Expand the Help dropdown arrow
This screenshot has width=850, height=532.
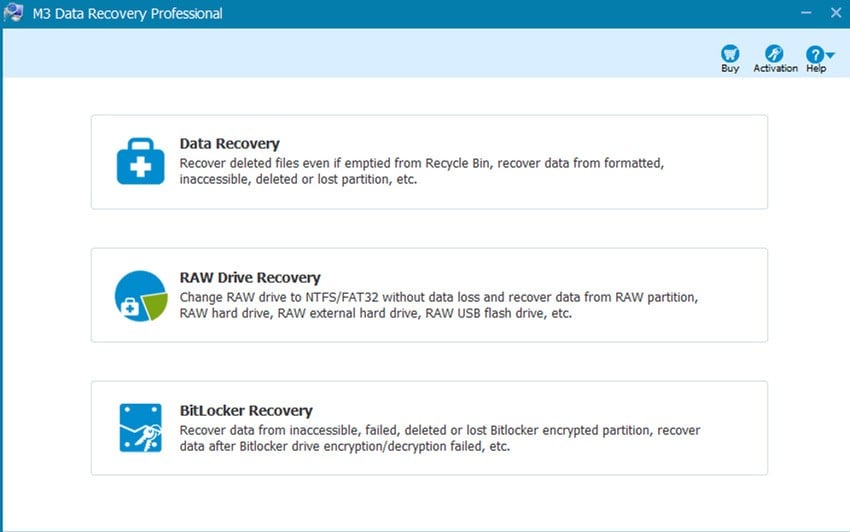[x=830, y=55]
